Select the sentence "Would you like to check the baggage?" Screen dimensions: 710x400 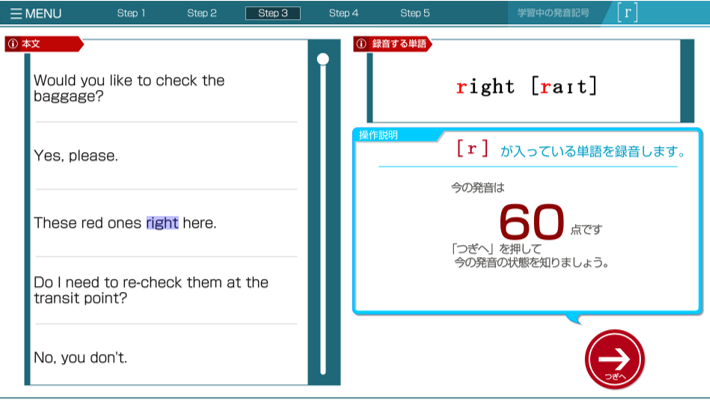(x=130, y=89)
